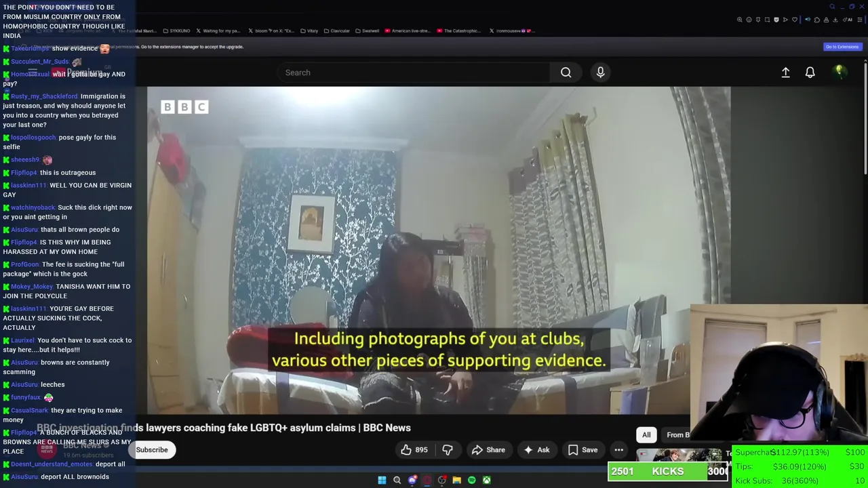868x488 pixels.
Task: Click the recommended video thumbnail below the All chip
Action: [x=678, y=455]
